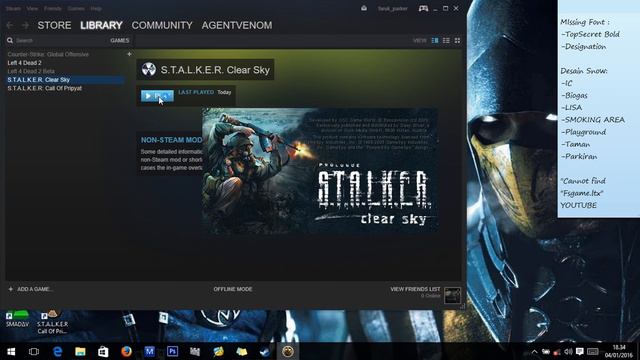Select Left 4 Dead 2 in list
Image resolution: width=640 pixels, height=360 pixels.
(x=24, y=63)
